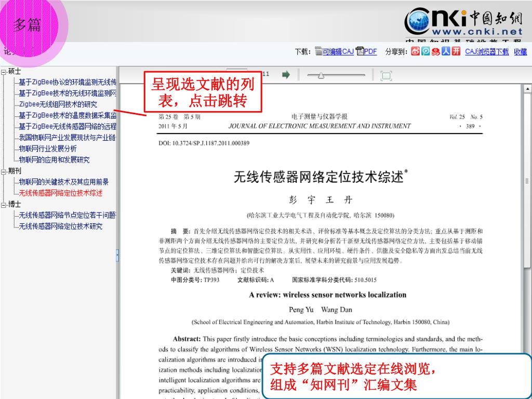Viewport: 532px width, 399px height.
Task: Go to next page green arrow
Action: pos(286,75)
